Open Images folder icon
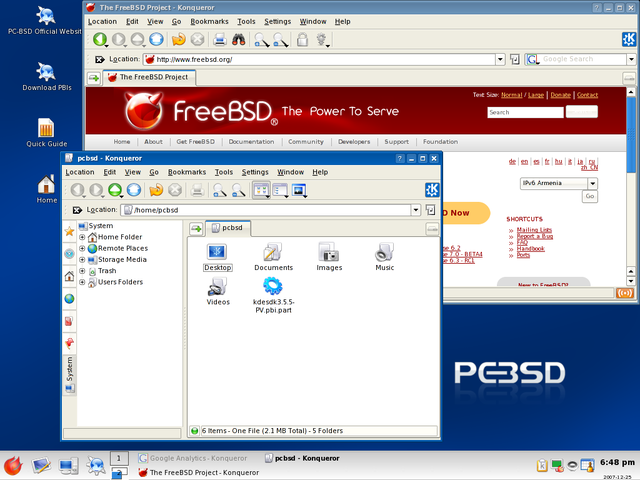Image resolution: width=640 pixels, height=480 pixels. click(329, 257)
